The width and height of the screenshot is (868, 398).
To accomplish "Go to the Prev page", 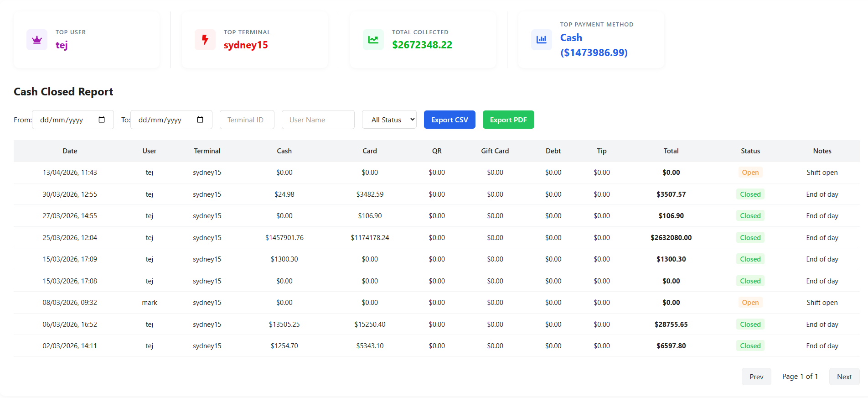I will coord(756,377).
